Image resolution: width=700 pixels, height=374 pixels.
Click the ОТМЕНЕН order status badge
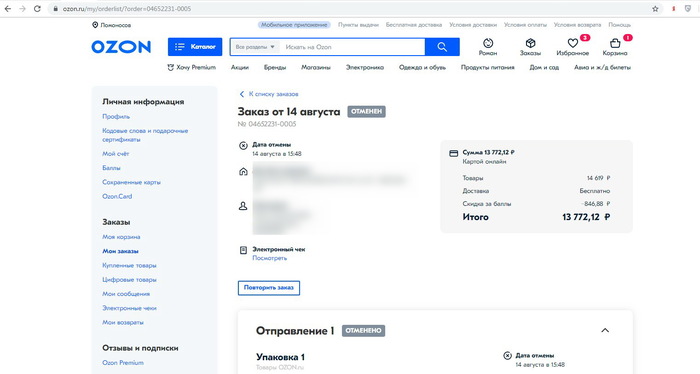click(x=367, y=112)
